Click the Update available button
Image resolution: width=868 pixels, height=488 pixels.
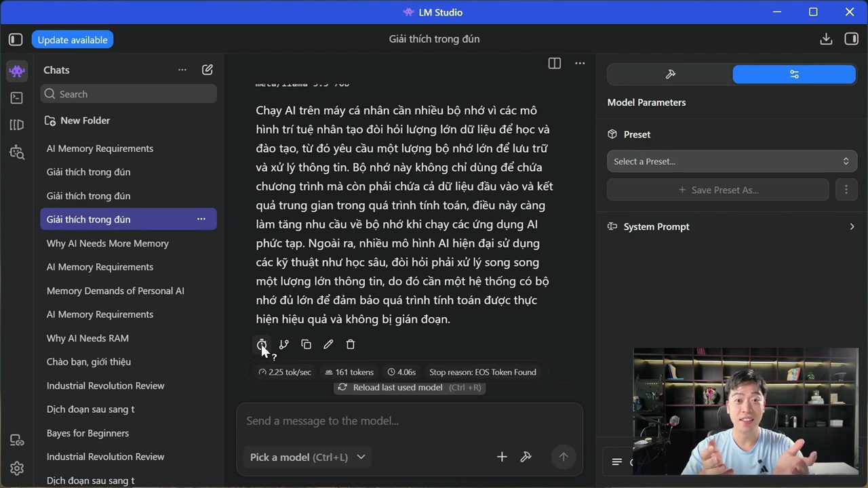(73, 39)
